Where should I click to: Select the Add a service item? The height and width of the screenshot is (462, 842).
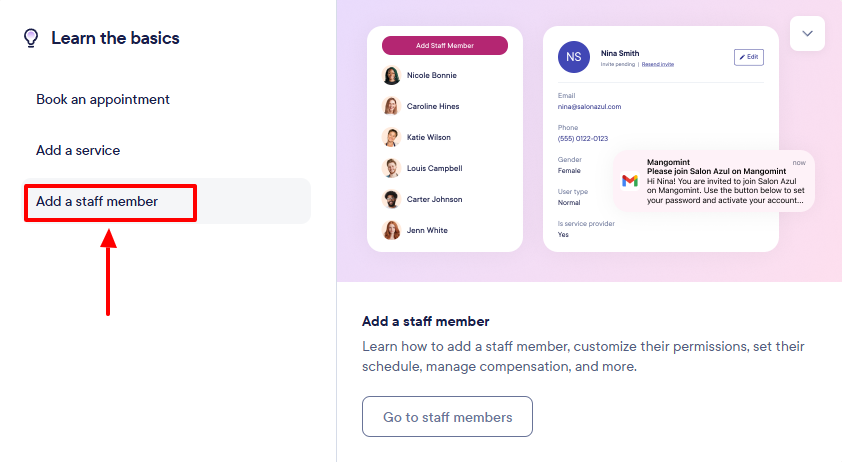[x=78, y=150]
